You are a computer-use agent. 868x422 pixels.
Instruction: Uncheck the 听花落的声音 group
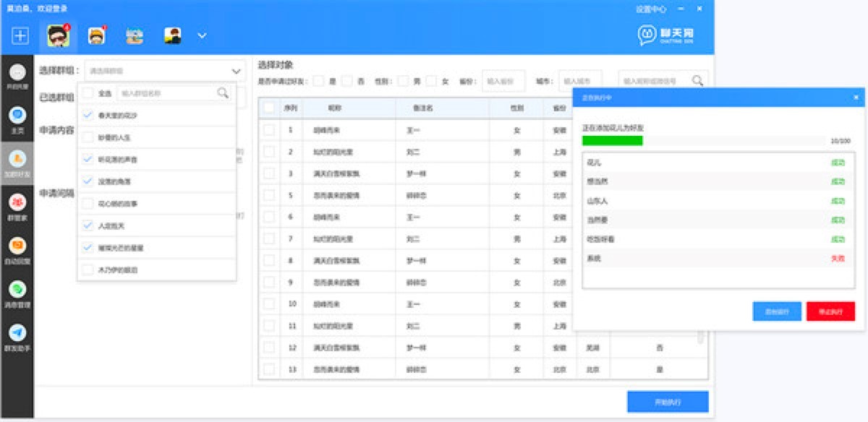pyautogui.click(x=88, y=159)
